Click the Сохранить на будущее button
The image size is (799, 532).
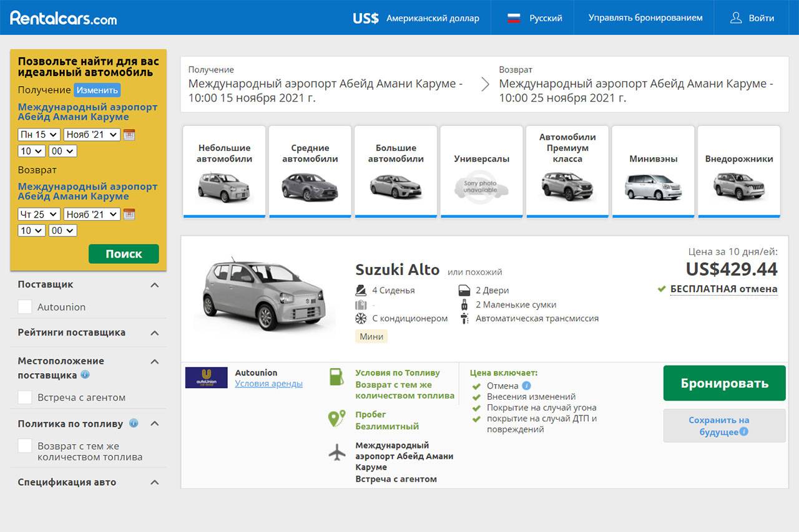(x=724, y=426)
